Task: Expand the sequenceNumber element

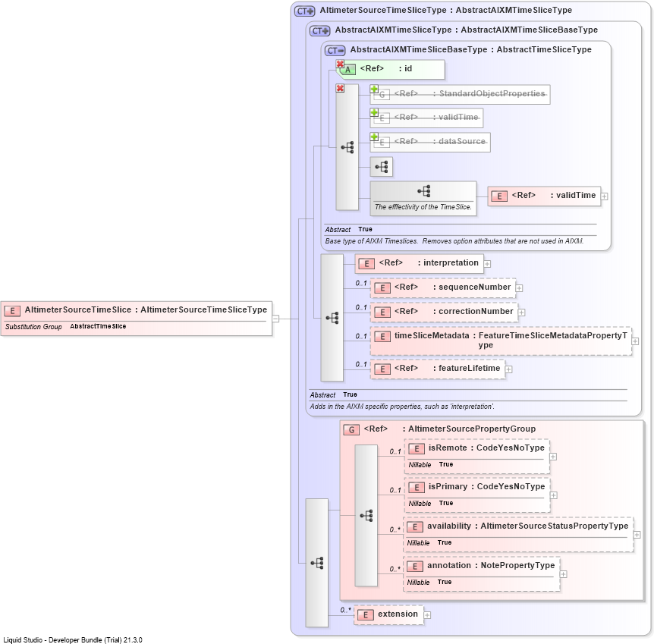Action: click(x=519, y=287)
